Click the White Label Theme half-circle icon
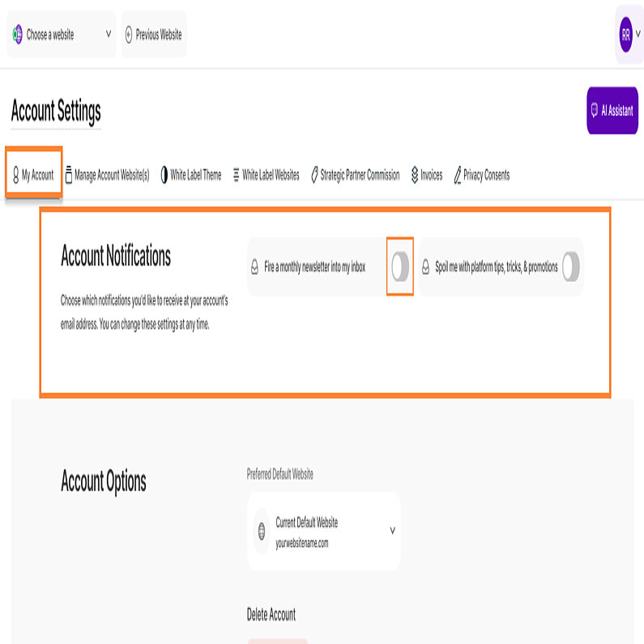Viewport: 644px width, 644px height. click(164, 175)
